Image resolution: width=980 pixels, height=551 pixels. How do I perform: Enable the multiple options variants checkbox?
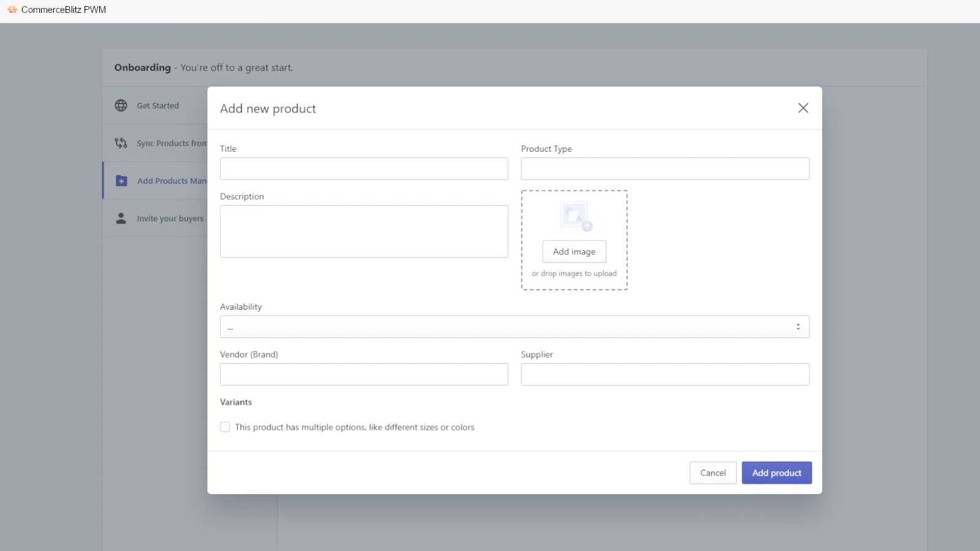pos(225,427)
